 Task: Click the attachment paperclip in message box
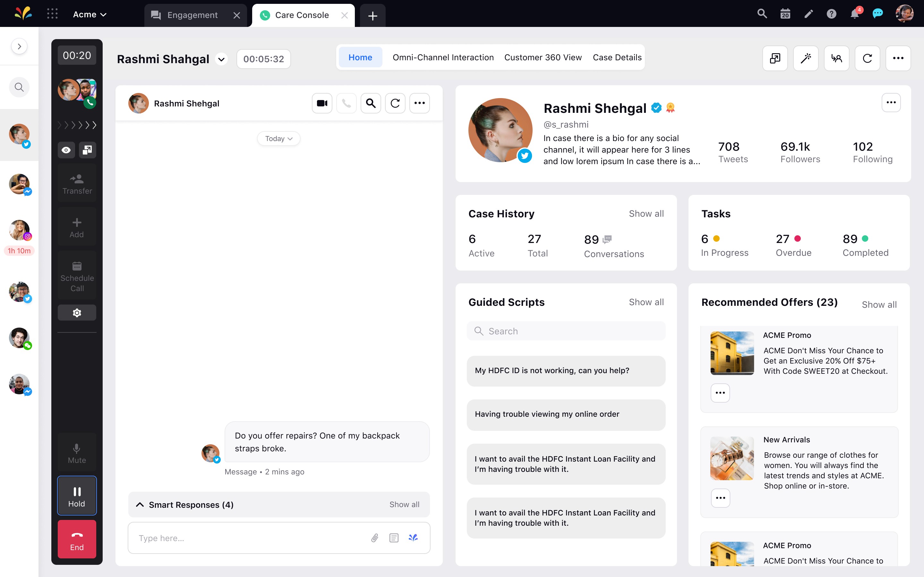(x=374, y=538)
